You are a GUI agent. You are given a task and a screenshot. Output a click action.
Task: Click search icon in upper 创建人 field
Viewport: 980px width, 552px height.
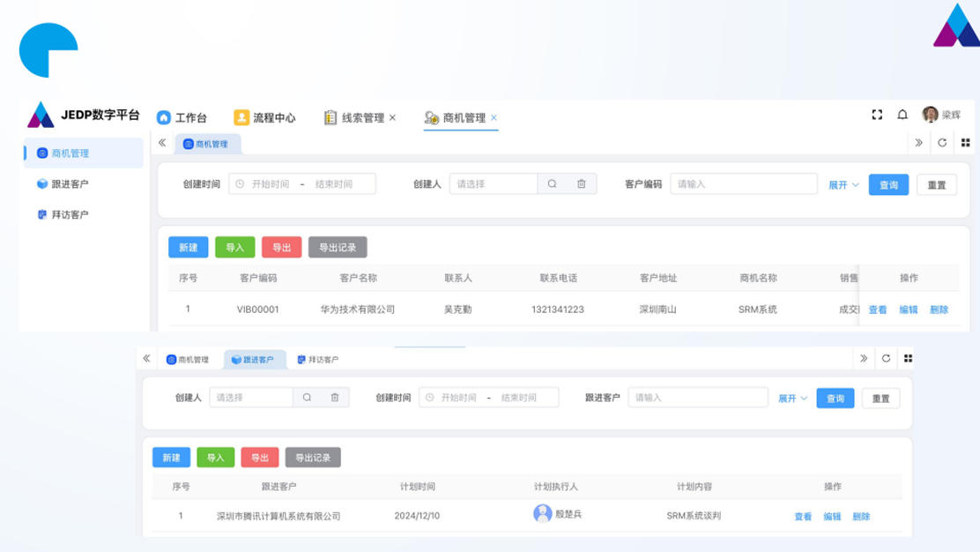[553, 184]
